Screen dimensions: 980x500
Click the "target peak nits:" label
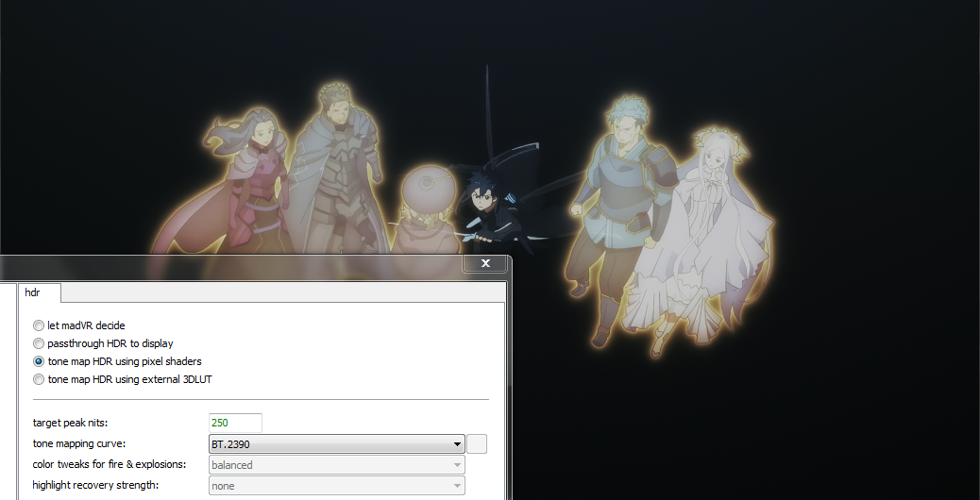pos(70,423)
